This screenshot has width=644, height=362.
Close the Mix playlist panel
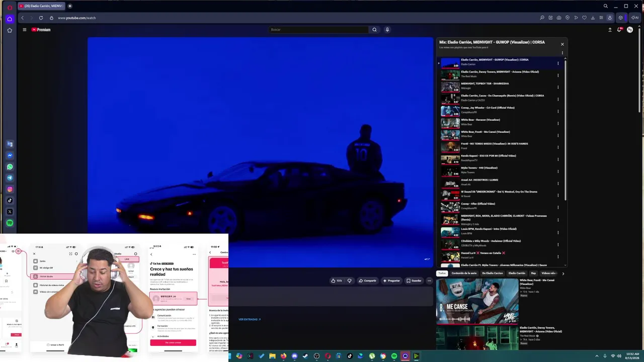(x=562, y=44)
